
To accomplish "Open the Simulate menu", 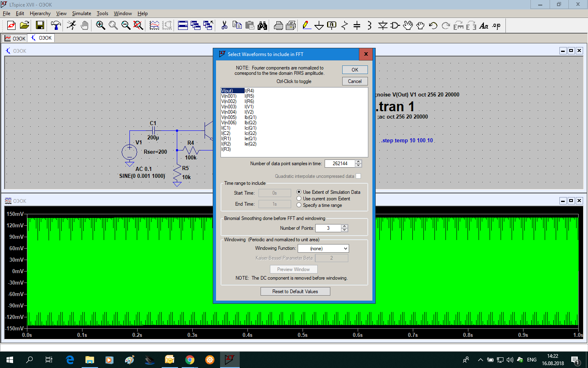I will point(82,13).
